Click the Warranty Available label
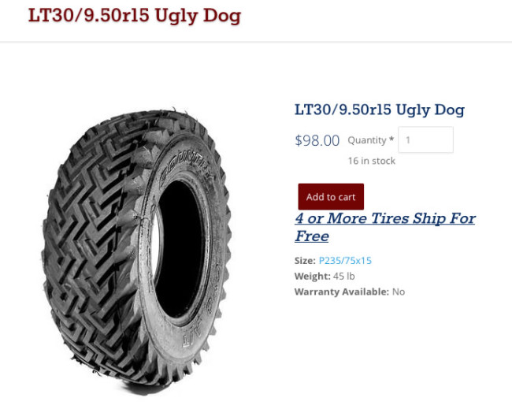Viewport: 512px width, 420px height. click(341, 292)
